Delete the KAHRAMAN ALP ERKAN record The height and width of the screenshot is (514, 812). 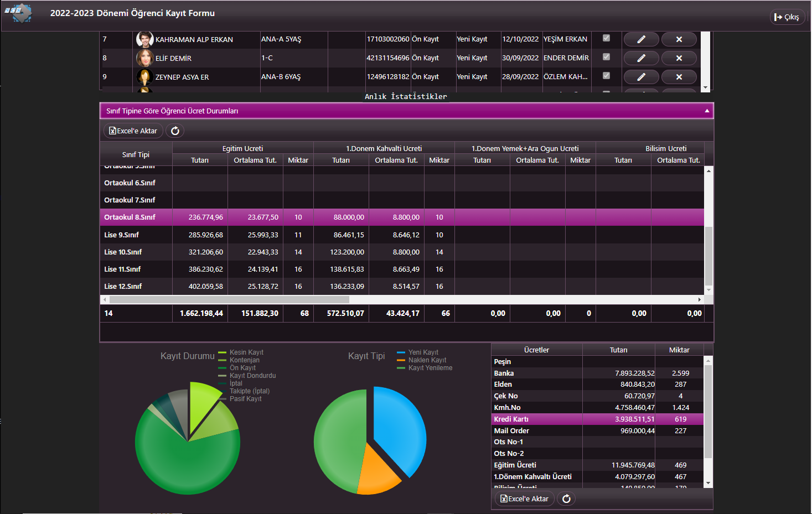(679, 39)
